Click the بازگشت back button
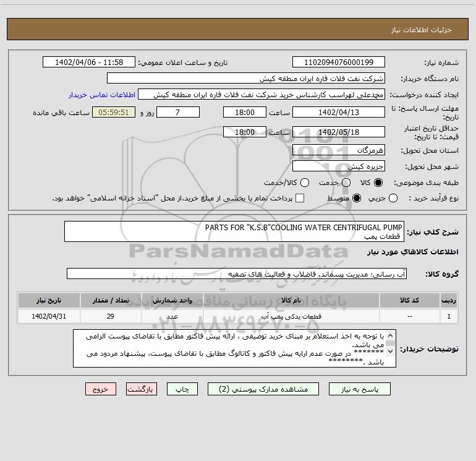Image resolution: width=476 pixels, height=461 pixels. point(142,389)
